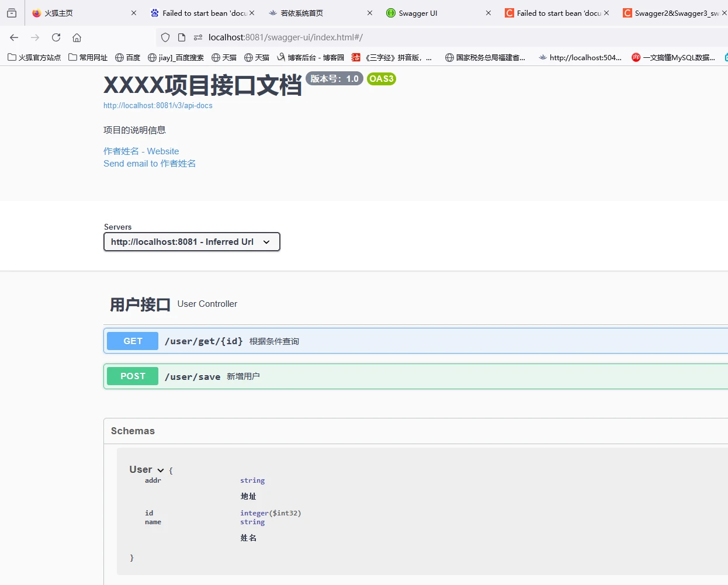The image size is (728, 585).
Task: Open the Servers dropdown
Action: (192, 242)
